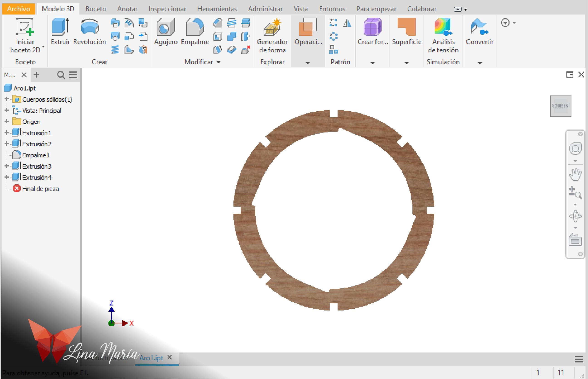
Task: Activate the Pan hand tool
Action: [x=575, y=174]
